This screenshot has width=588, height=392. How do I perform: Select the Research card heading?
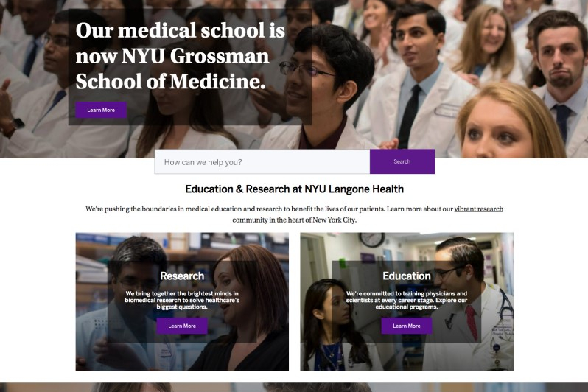click(x=182, y=276)
